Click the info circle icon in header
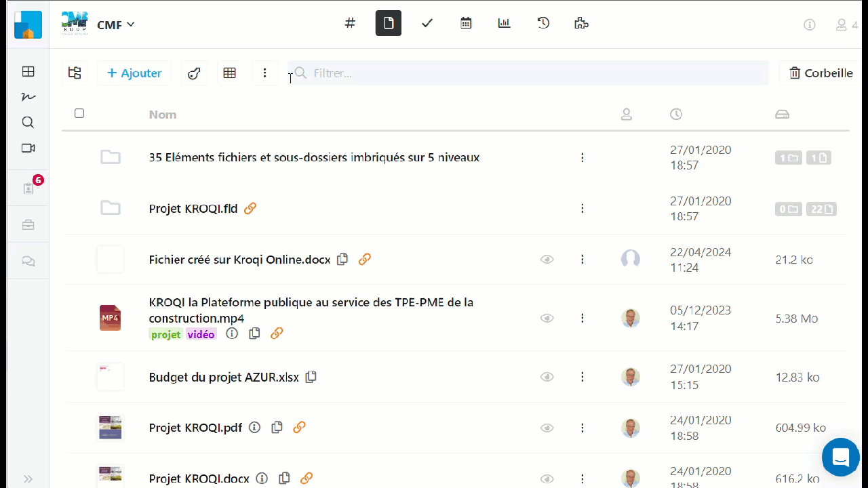 tap(810, 24)
